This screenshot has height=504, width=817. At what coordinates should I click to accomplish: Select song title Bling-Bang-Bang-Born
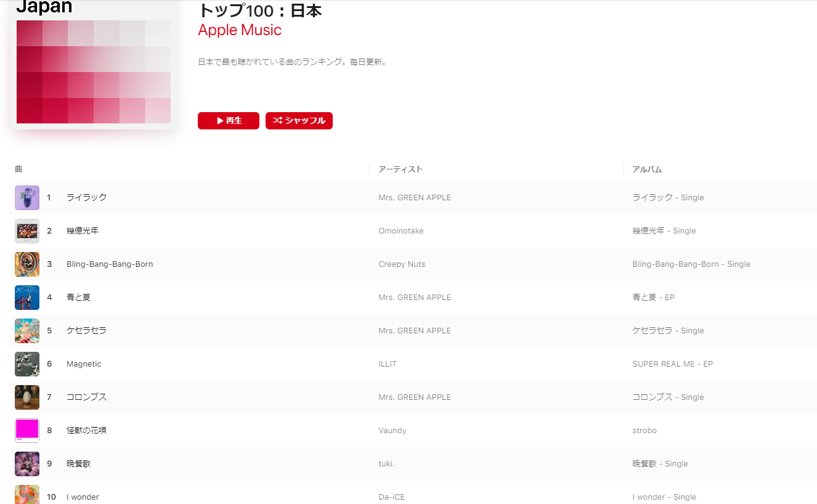110,264
